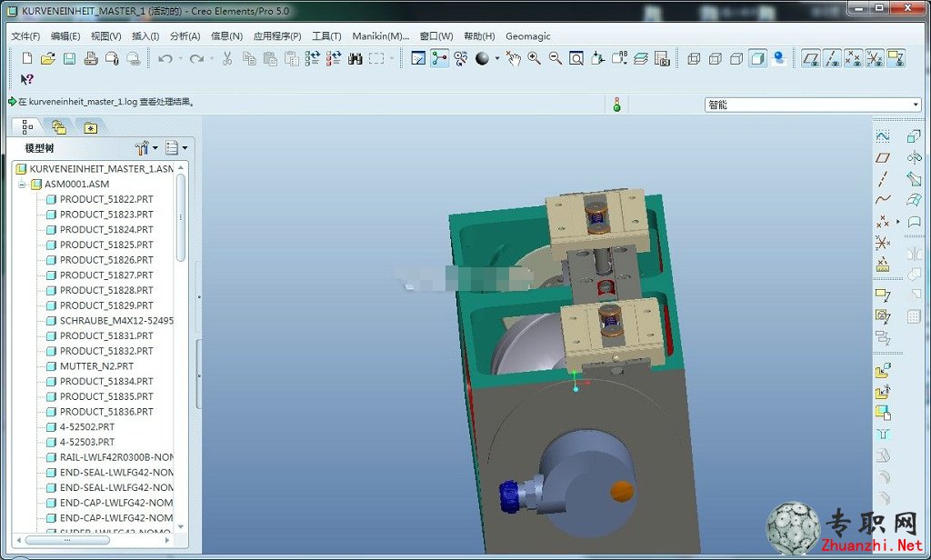931x560 pixels.
Task: Open model tree settings dropdown arrow
Action: tap(155, 147)
